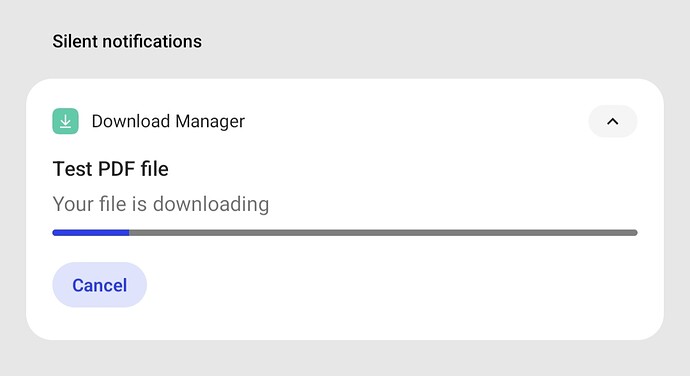The image size is (690, 376).
Task: Tap the right end of download progress bar
Action: point(634,232)
